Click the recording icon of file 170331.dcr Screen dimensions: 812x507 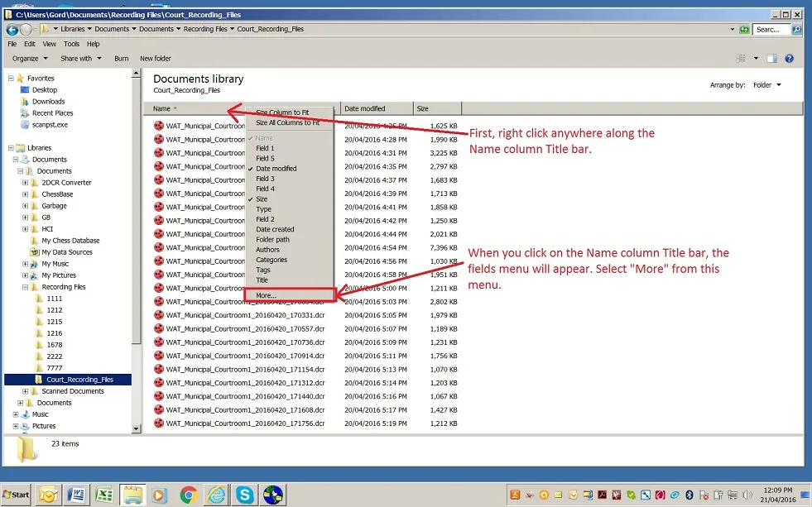(x=158, y=315)
